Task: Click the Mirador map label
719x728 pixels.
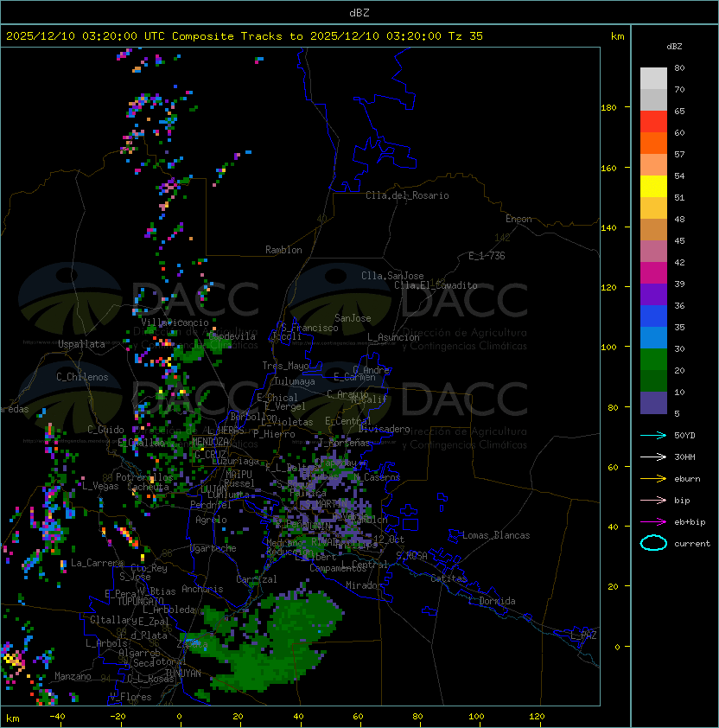Action: pos(365,585)
